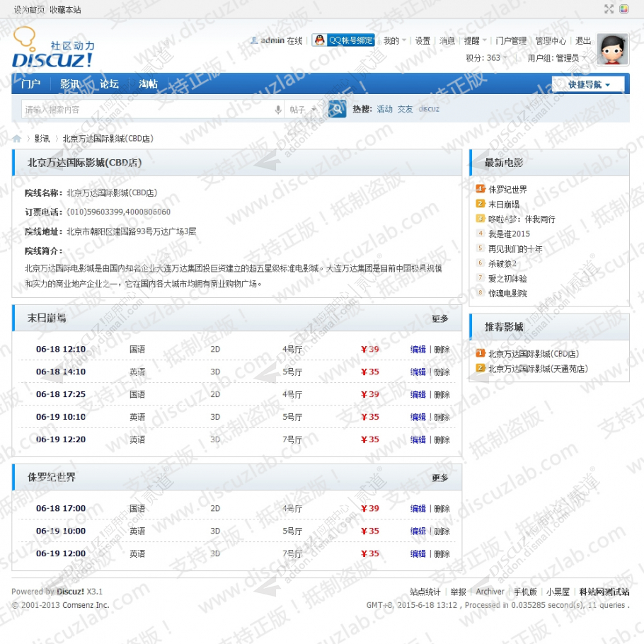The height and width of the screenshot is (644, 644).
Task: Go to the 门户 nav tab
Action: (31, 84)
